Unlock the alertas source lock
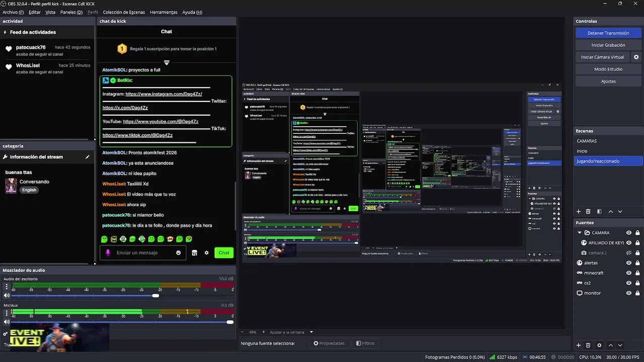The image size is (644, 362). click(x=637, y=263)
